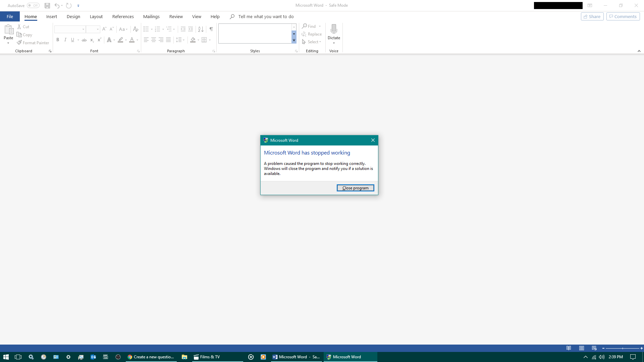Click the Close program button
Viewport: 644px width, 362px height.
(355, 188)
